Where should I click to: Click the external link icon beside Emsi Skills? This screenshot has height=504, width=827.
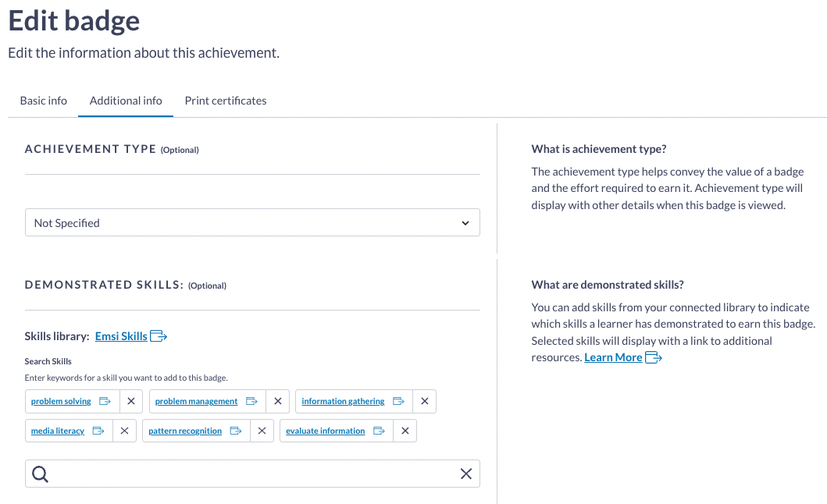point(159,336)
